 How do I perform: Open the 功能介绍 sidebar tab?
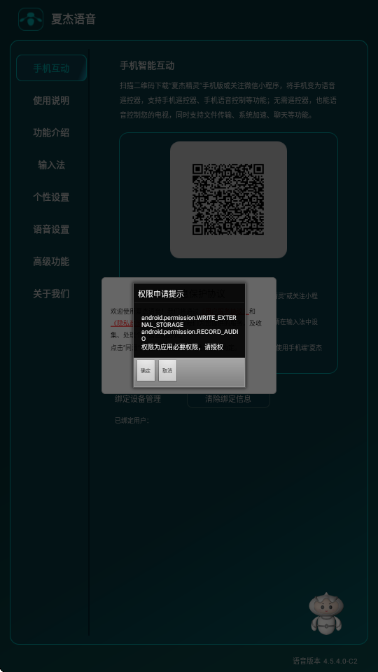click(x=51, y=133)
